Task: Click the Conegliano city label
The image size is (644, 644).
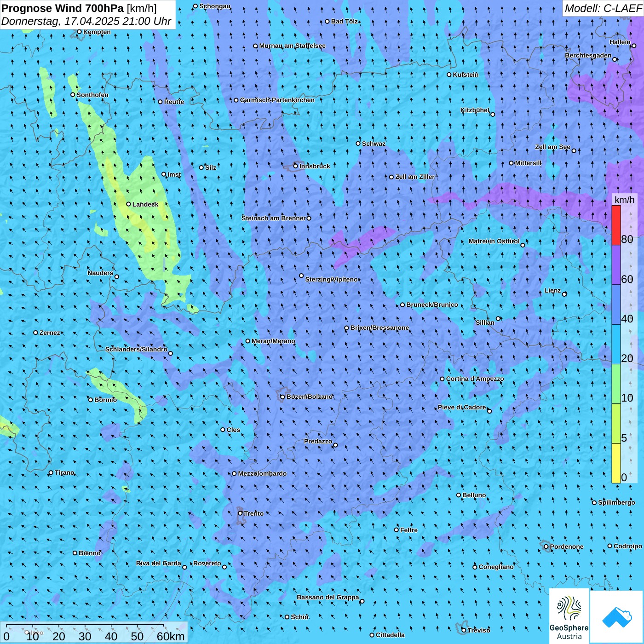Action: (496, 567)
